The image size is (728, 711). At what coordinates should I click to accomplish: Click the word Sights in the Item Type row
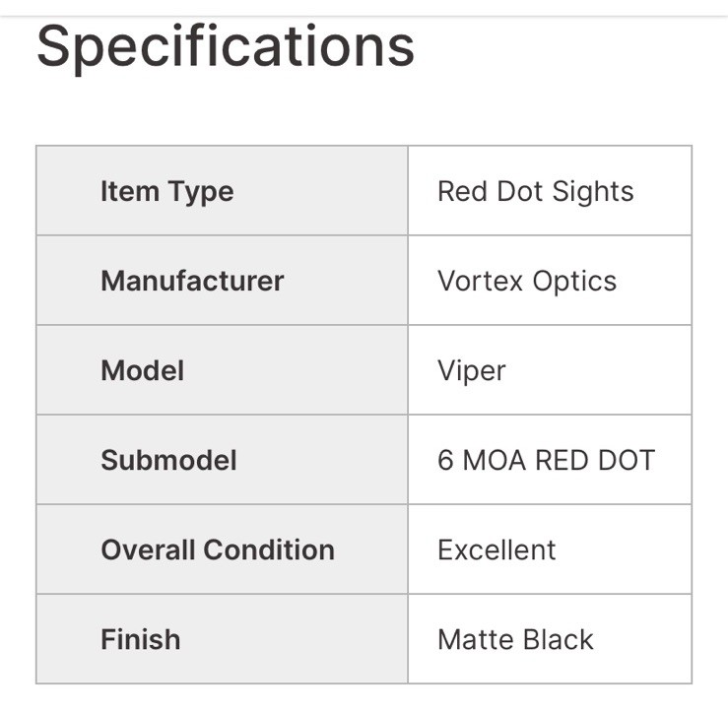(x=593, y=191)
